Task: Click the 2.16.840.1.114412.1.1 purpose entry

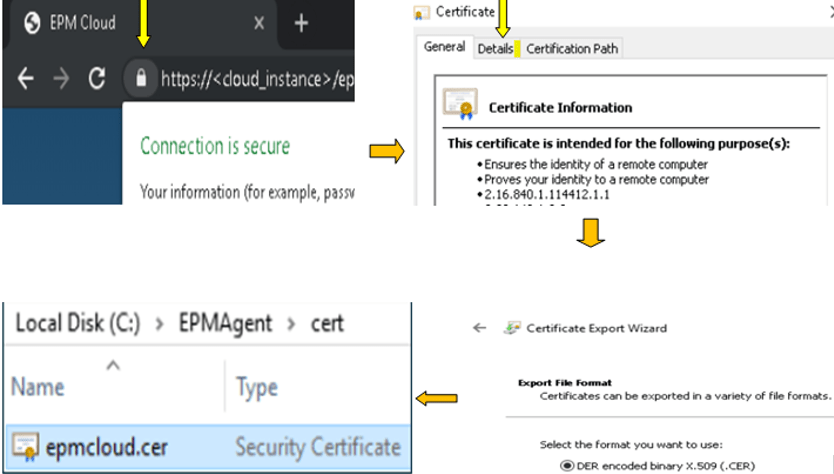Action: pyautogui.click(x=547, y=194)
